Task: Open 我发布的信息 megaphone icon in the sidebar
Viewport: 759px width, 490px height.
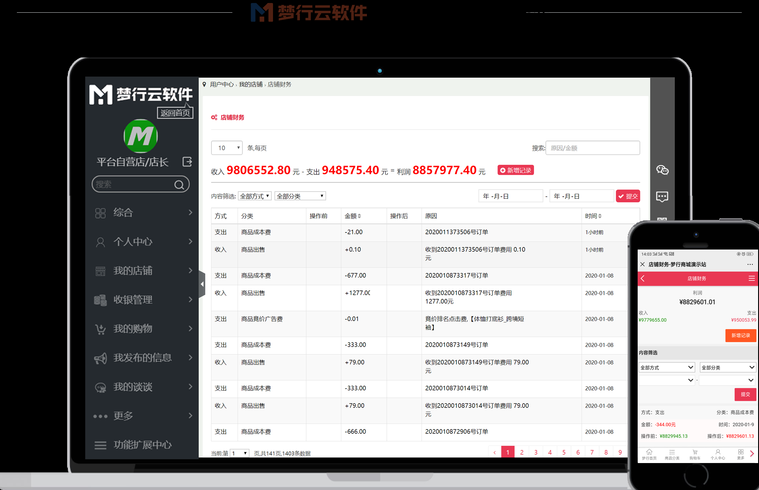Action: (x=100, y=358)
